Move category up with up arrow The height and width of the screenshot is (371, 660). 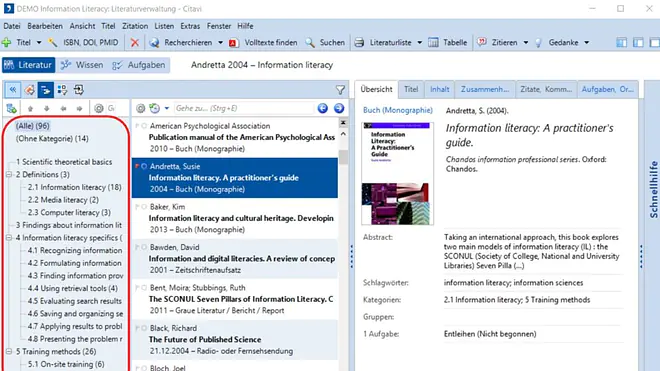[x=30, y=109]
